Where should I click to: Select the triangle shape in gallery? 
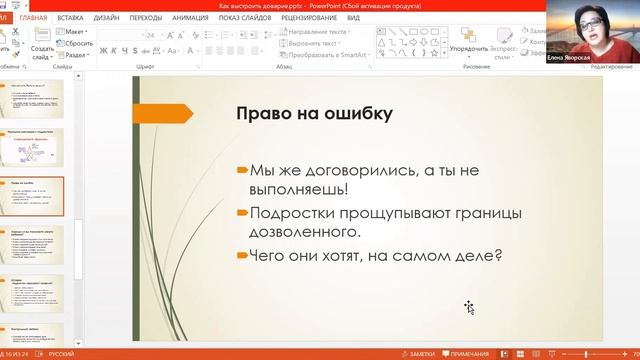coord(381,42)
